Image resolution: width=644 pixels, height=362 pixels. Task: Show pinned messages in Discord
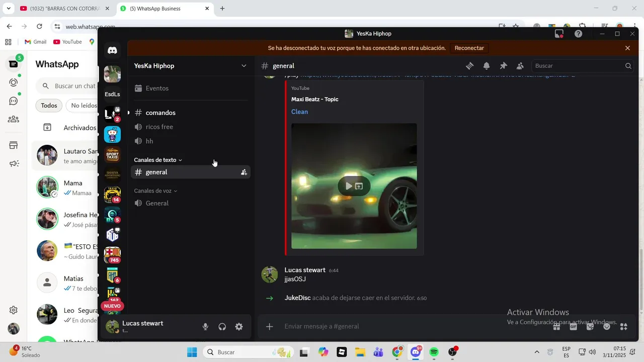[503, 66]
